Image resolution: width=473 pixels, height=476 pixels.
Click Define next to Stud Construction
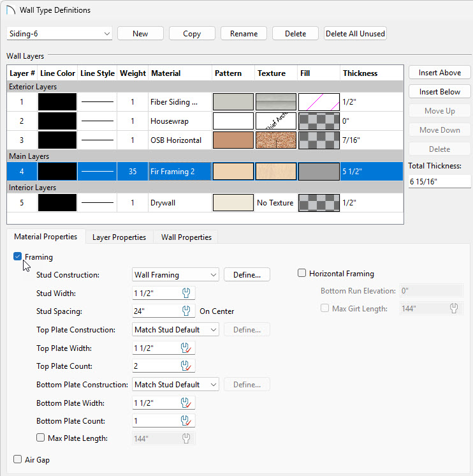pyautogui.click(x=247, y=275)
